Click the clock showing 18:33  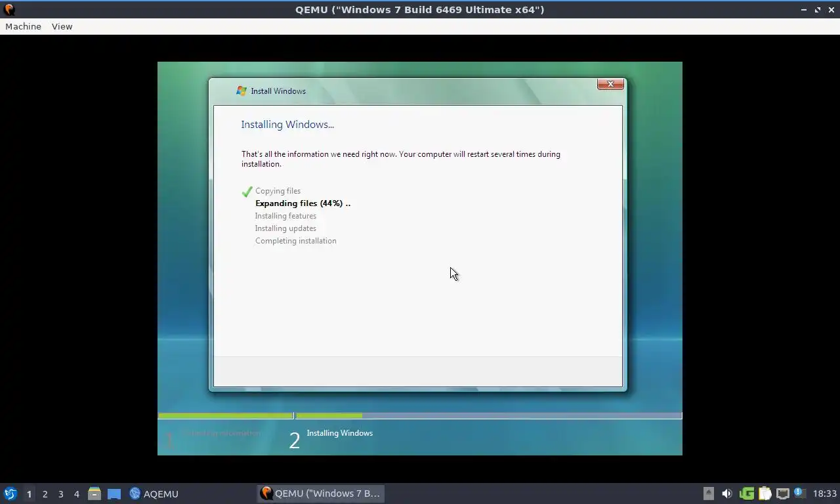point(825,493)
